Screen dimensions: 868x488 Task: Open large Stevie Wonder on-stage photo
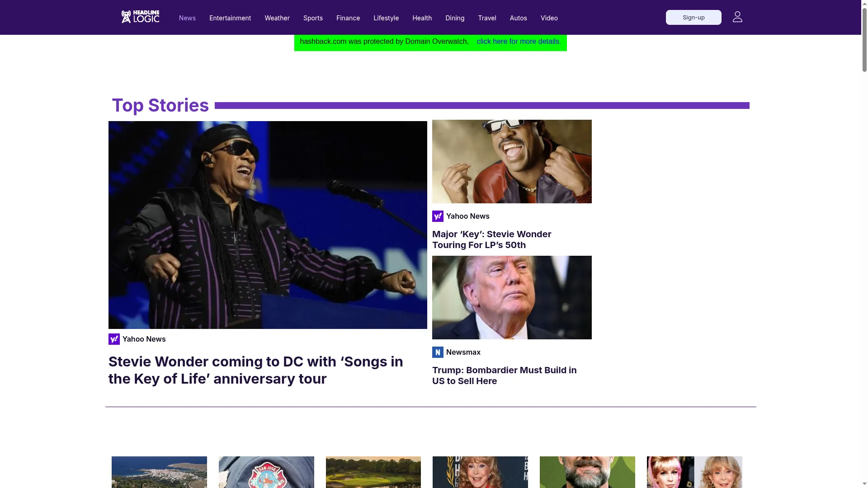coord(268,225)
